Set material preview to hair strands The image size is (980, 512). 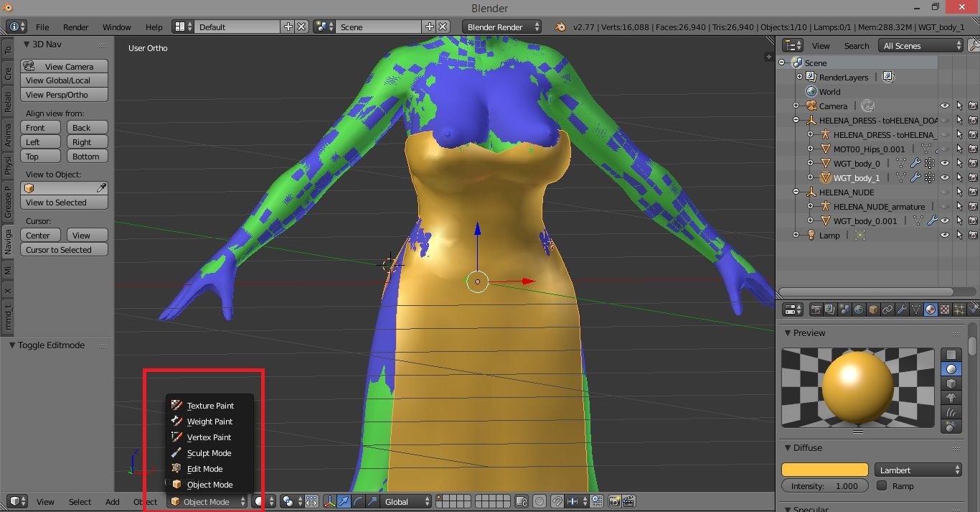click(x=951, y=412)
